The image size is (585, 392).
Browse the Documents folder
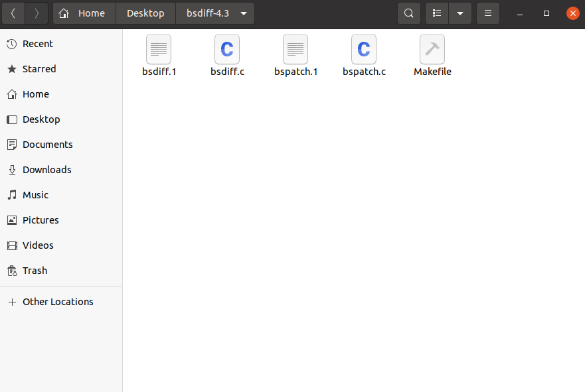[x=48, y=145]
